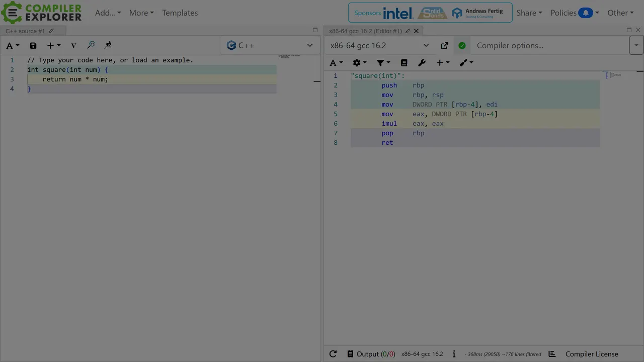
Task: Maximize the C++ source editor pane
Action: 315,30
